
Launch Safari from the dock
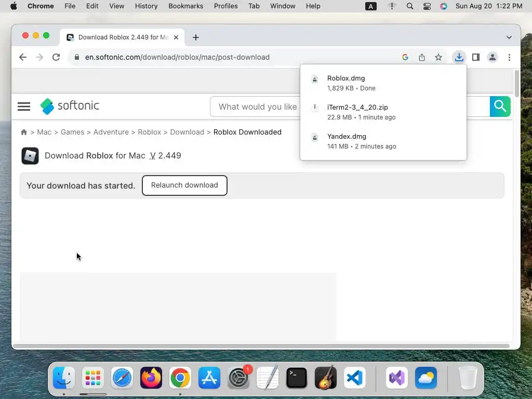122,378
